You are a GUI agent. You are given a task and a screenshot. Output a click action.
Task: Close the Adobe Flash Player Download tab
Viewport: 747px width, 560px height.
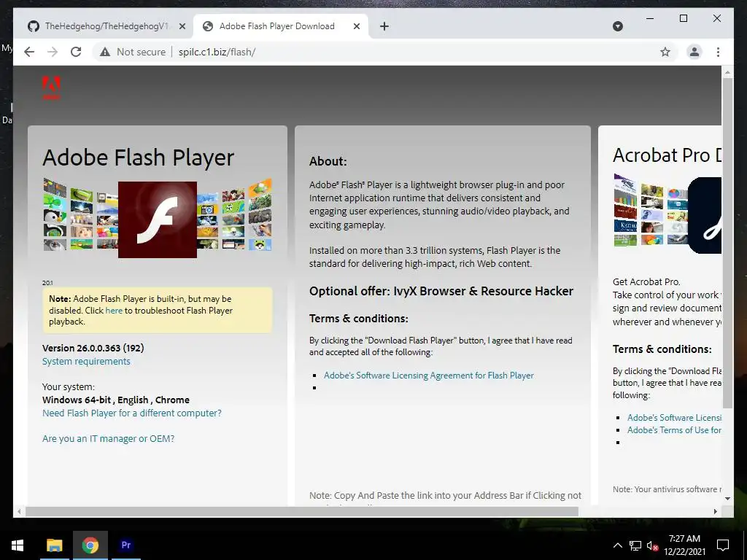[x=356, y=26]
